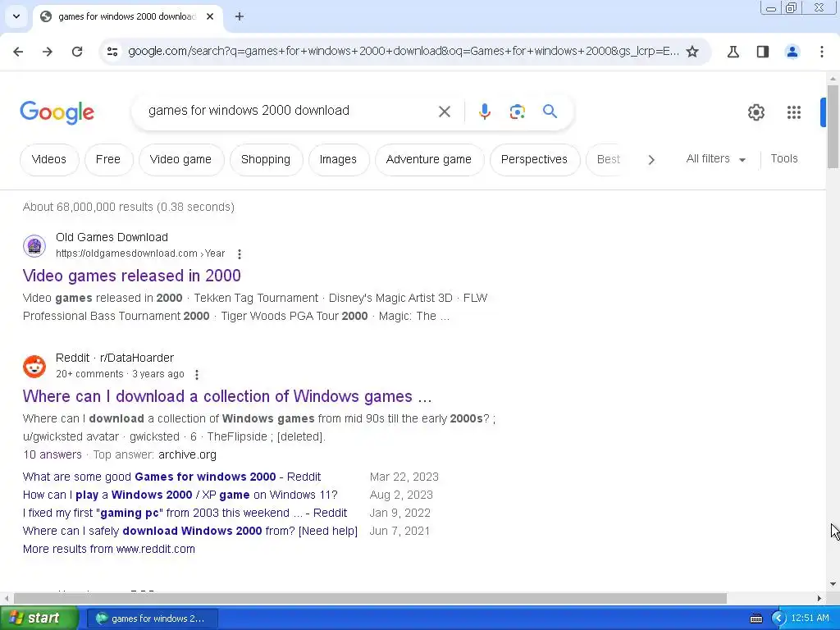Click the URL in the address bar
Viewport: 840px width, 630px height.
coord(404,52)
